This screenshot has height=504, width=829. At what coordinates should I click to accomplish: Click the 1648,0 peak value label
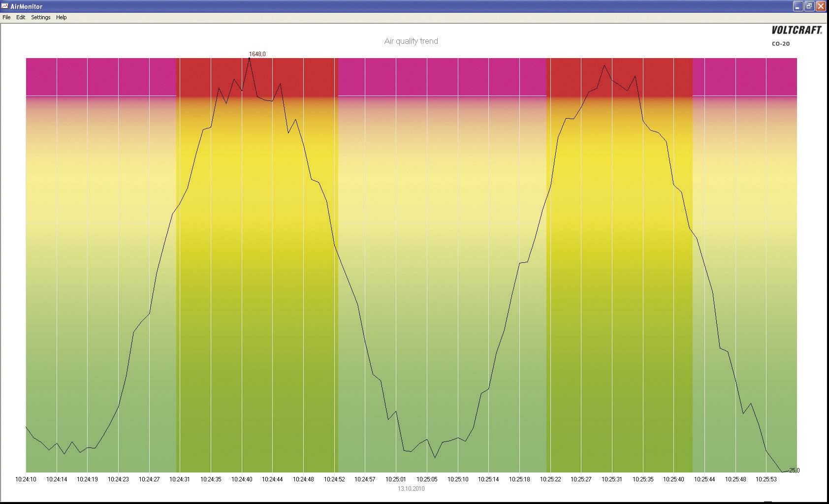tap(257, 54)
